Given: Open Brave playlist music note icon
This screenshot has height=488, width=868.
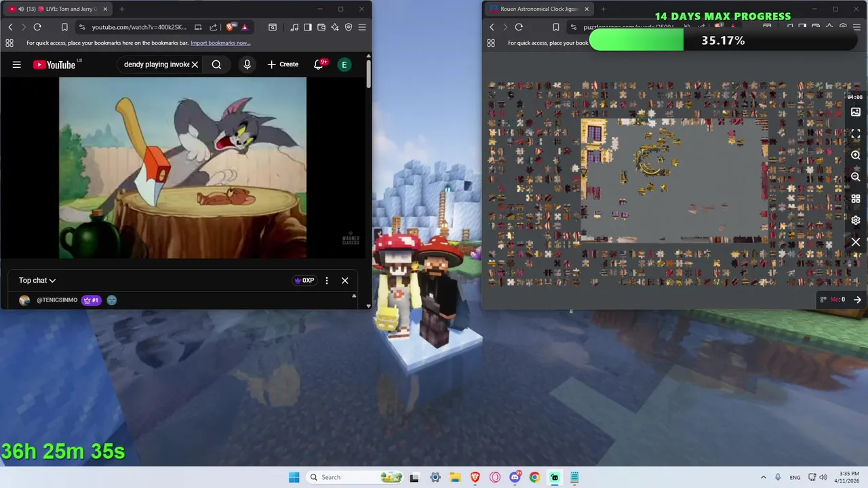Looking at the screenshot, I should [294, 27].
